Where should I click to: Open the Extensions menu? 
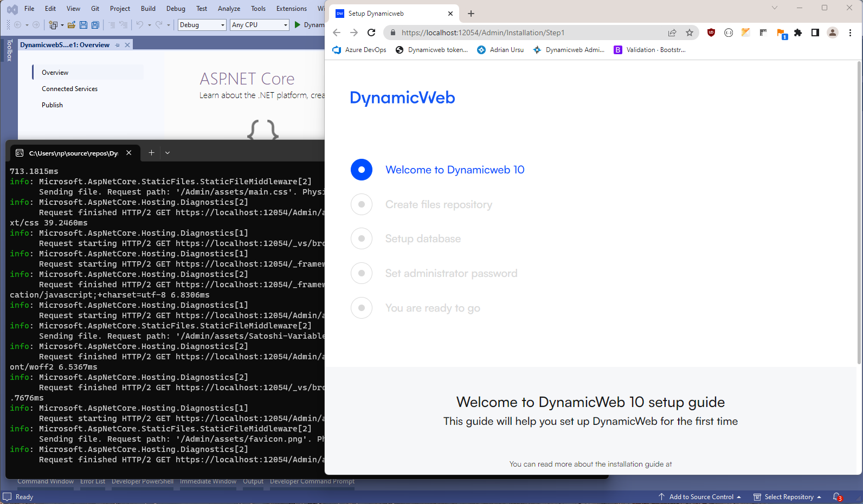(x=292, y=9)
